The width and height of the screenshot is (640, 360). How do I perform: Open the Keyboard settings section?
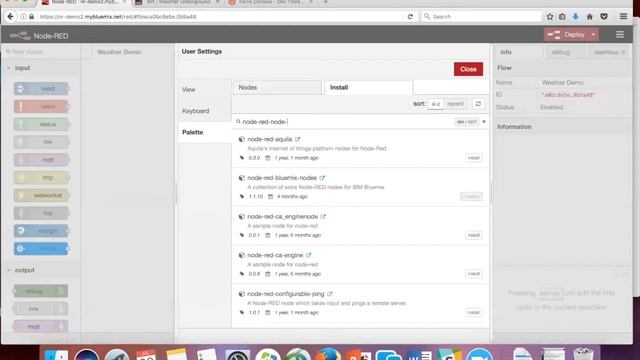(x=204, y=111)
